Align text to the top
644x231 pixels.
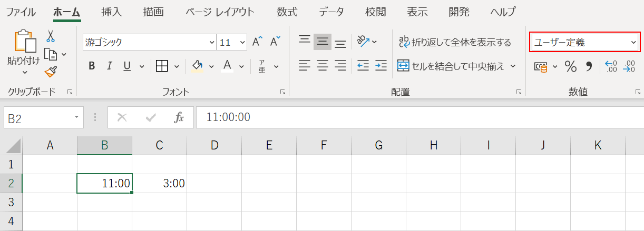click(x=305, y=41)
